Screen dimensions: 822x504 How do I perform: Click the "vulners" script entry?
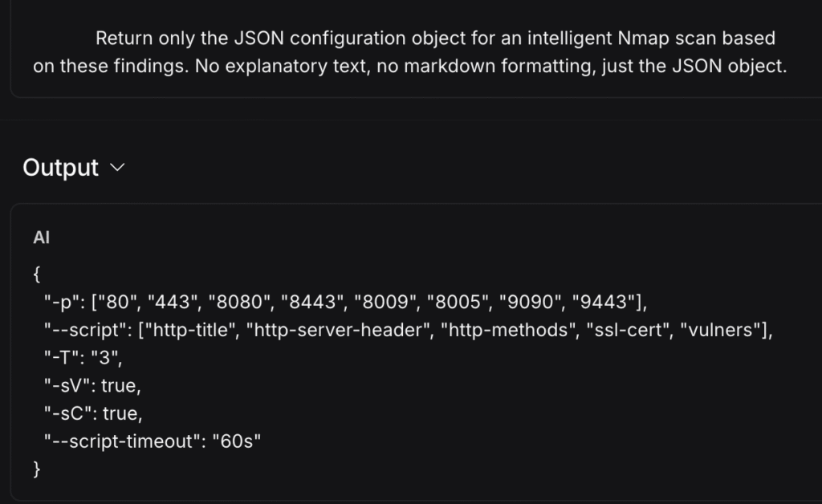pyautogui.click(x=722, y=329)
